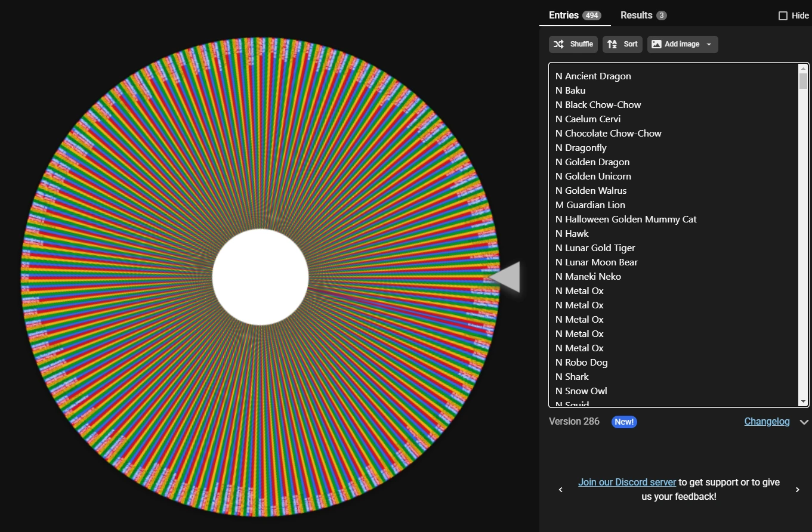Click the blue New! badge
Screen dimensions: 812x532
[624, 422]
